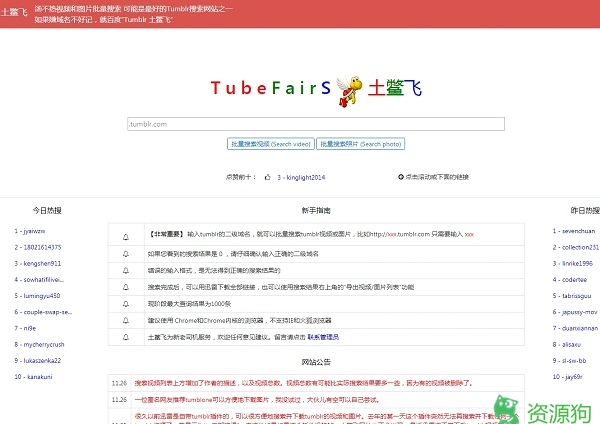Click the bell icon in 非常重要 row
The width and height of the screenshot is (600, 424).
click(126, 237)
